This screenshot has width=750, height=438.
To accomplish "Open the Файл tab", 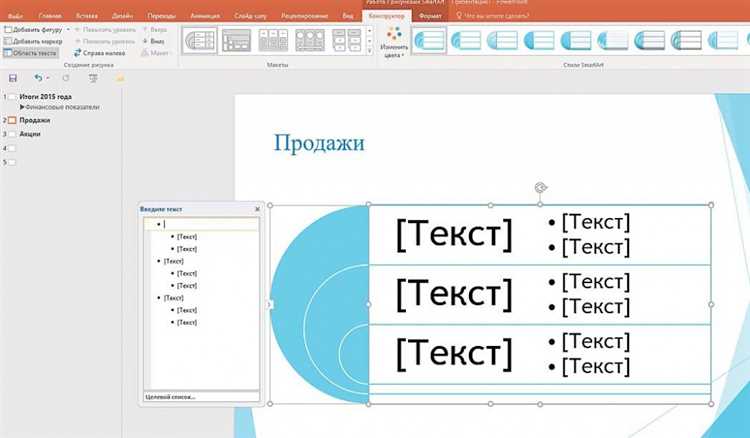I will 15,16.
